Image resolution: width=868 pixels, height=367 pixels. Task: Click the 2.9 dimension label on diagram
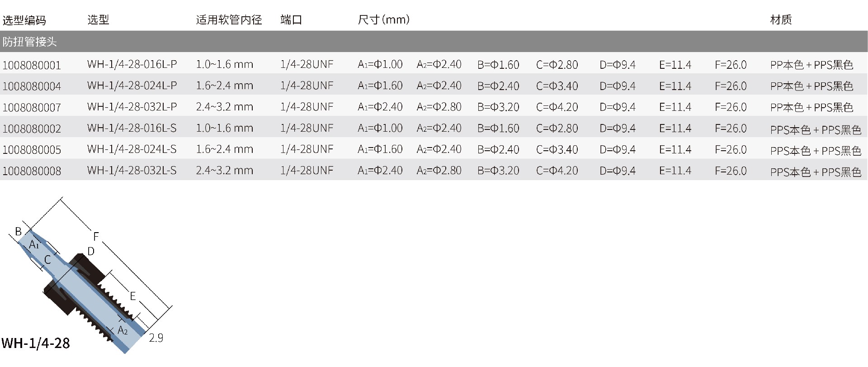(x=156, y=338)
